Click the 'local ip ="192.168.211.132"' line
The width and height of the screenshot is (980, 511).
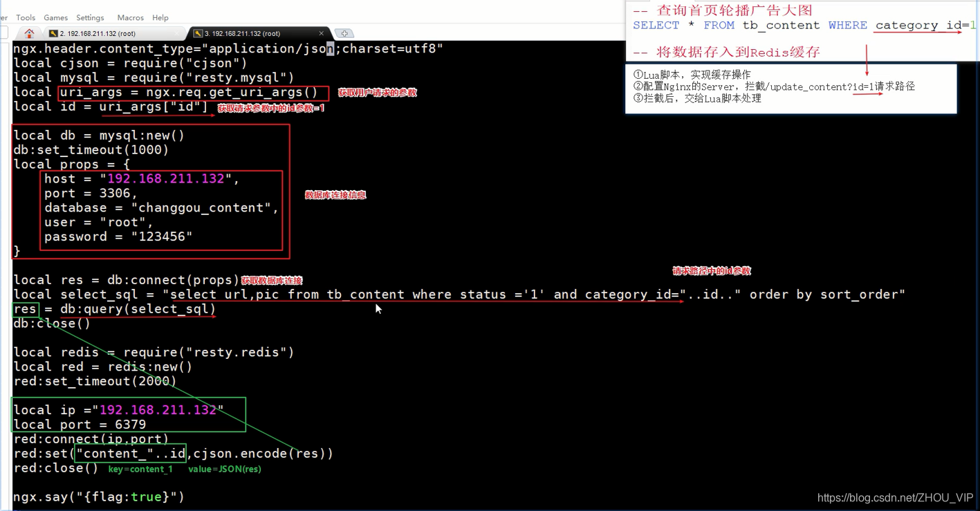(118, 410)
